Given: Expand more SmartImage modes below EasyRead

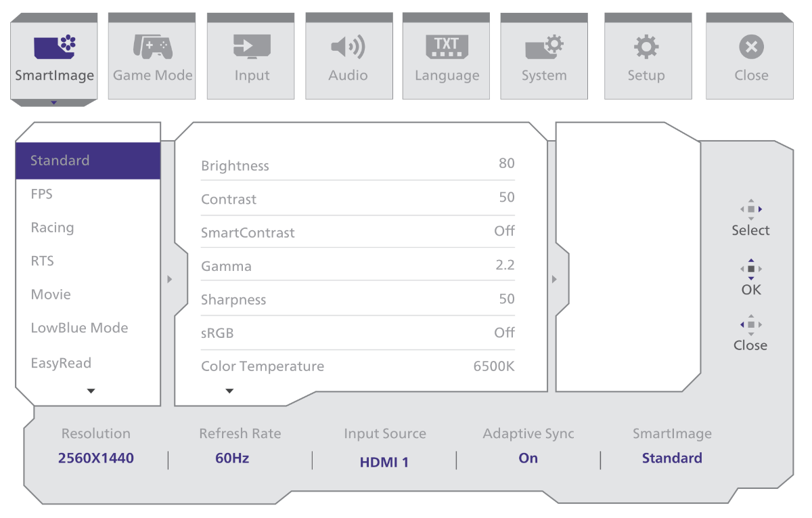Looking at the screenshot, I should (x=91, y=391).
